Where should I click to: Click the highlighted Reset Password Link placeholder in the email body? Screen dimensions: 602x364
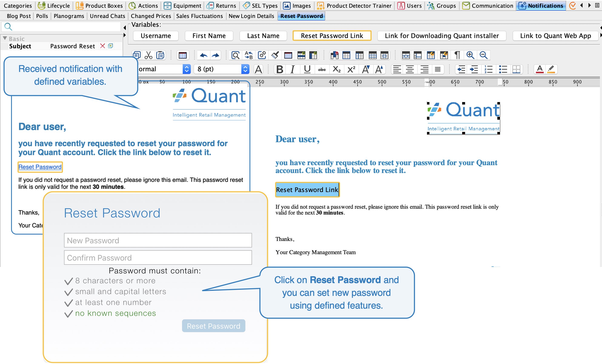(307, 190)
